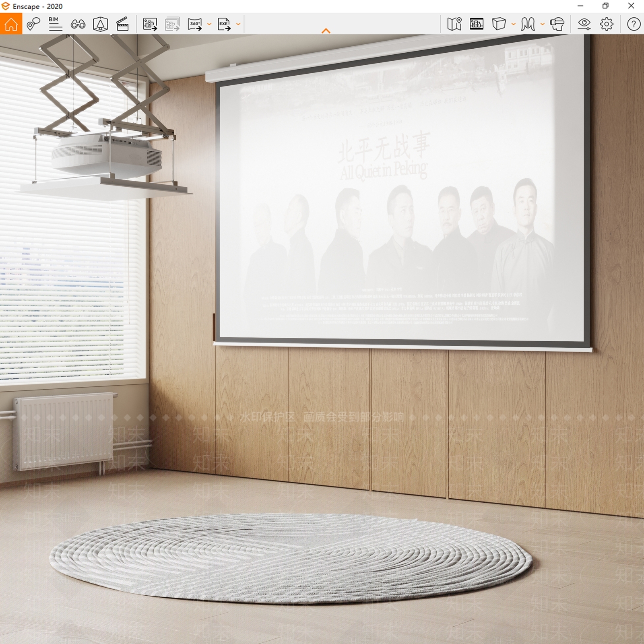Viewport: 644px width, 644px height.
Task: Expand the 3D cube dropdown arrow
Action: (513, 24)
